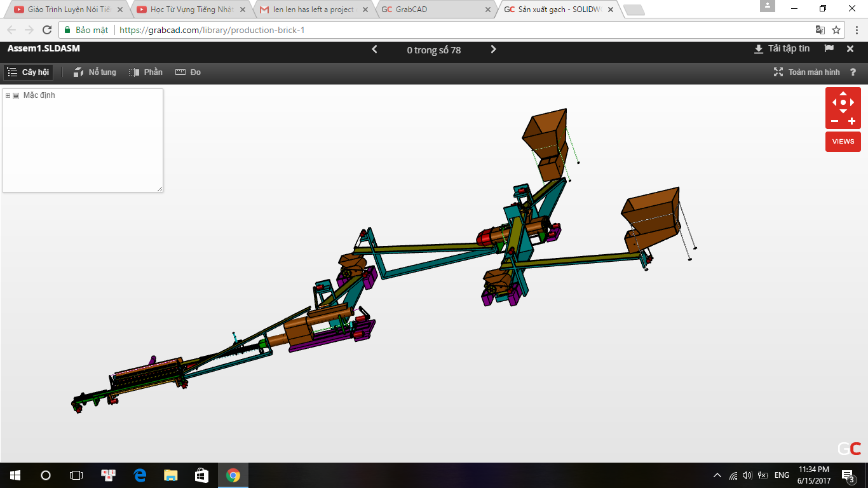The height and width of the screenshot is (488, 868).
Task: Click the Assem1.SLDASM file title
Action: click(x=44, y=48)
